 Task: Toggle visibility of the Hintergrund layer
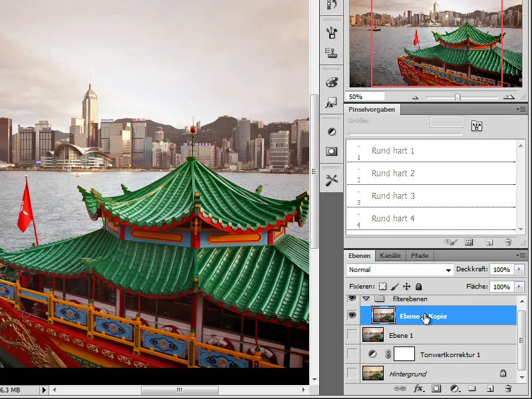pos(352,374)
